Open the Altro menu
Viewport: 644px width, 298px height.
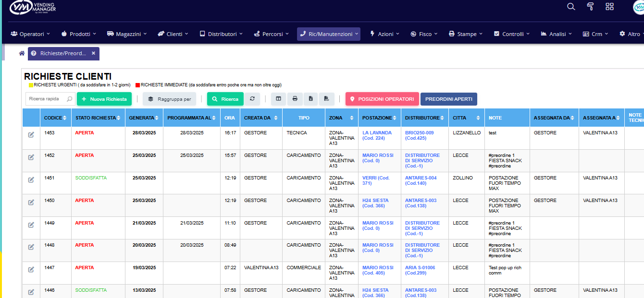coord(631,34)
